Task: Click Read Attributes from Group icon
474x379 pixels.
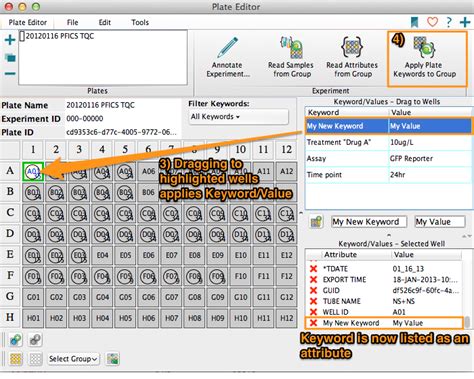Action: tap(352, 47)
